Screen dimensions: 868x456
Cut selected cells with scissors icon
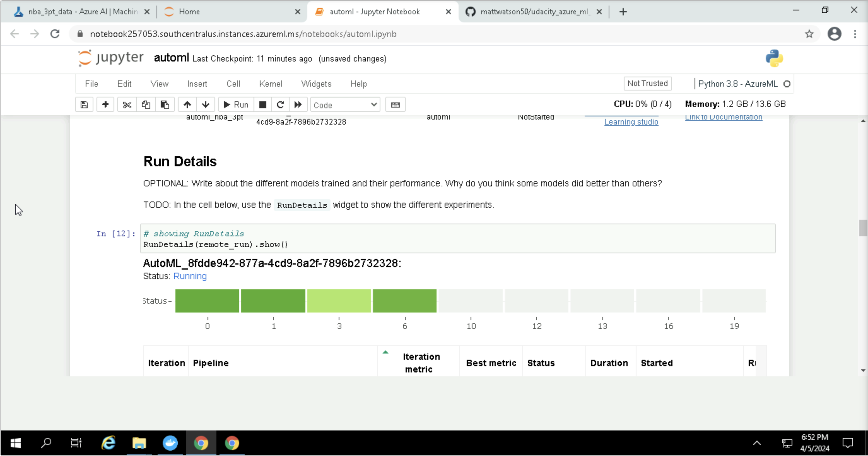[x=127, y=105]
